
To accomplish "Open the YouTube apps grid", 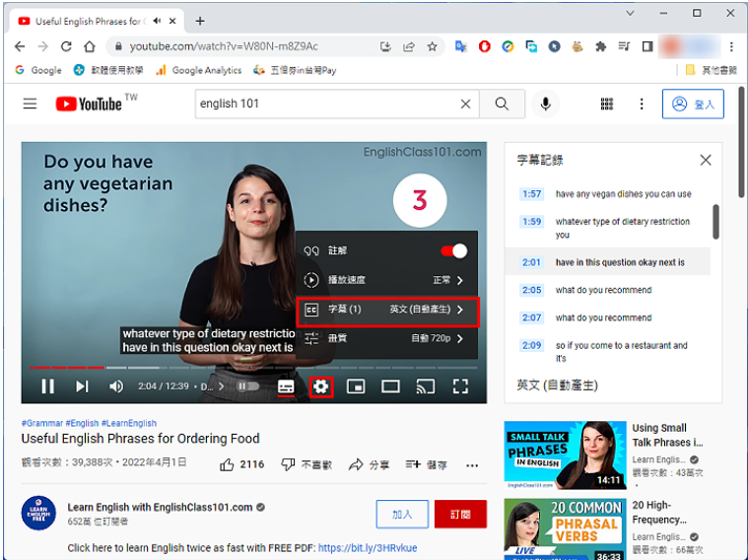I will click(x=607, y=104).
